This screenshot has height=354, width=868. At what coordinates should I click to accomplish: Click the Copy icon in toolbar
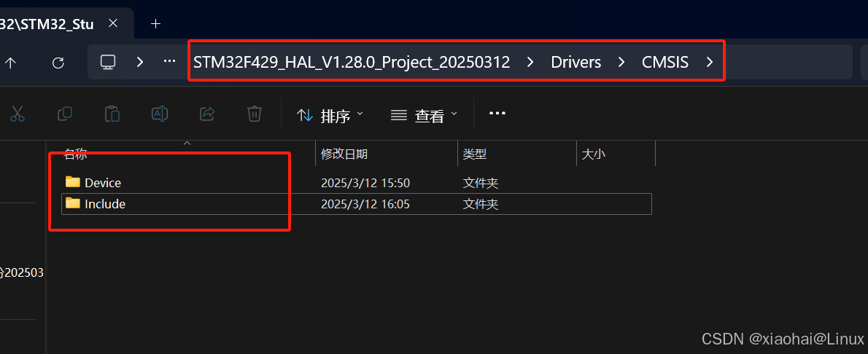[x=65, y=114]
